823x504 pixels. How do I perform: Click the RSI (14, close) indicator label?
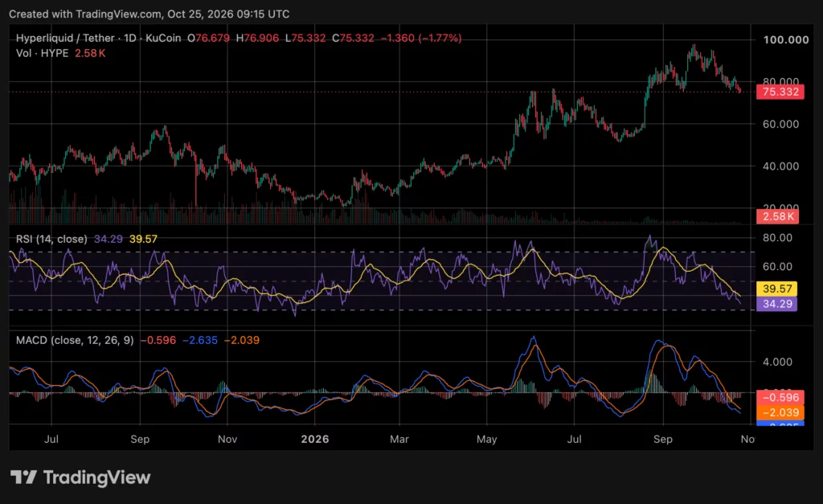pos(51,239)
